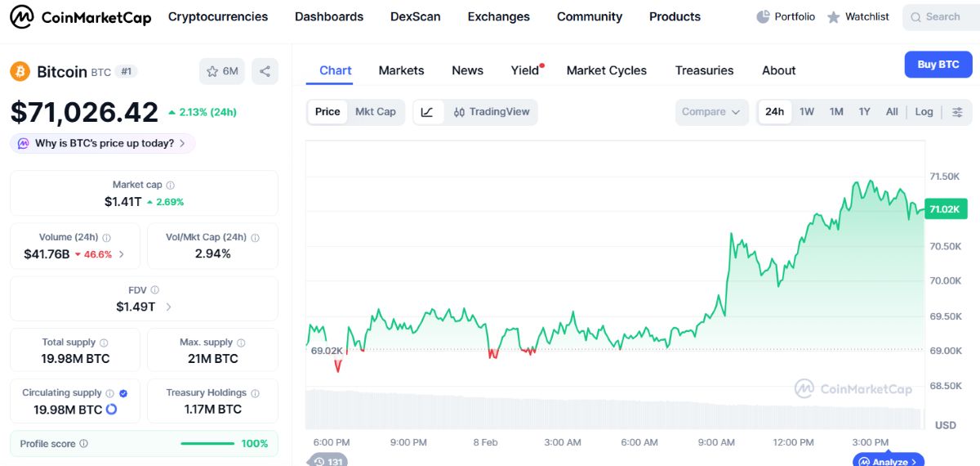Viewport: 980px width, 466px height.
Task: Expand Volume (24h) details chevron
Action: tap(122, 254)
